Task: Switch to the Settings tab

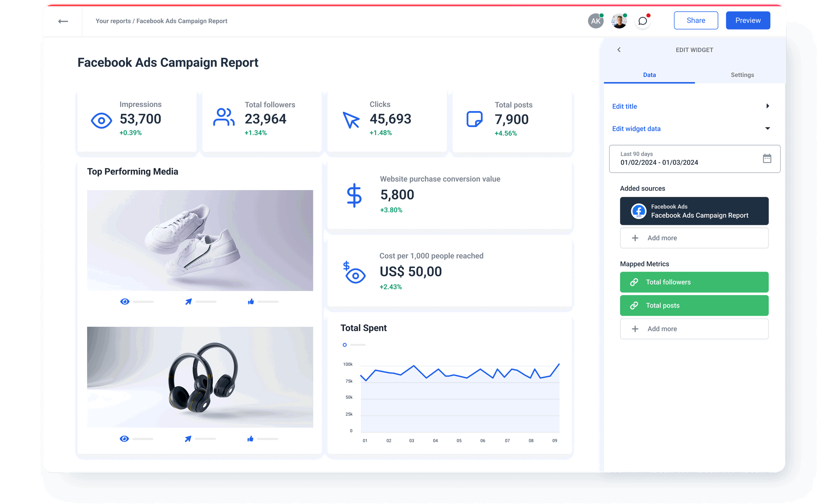Action: point(742,75)
